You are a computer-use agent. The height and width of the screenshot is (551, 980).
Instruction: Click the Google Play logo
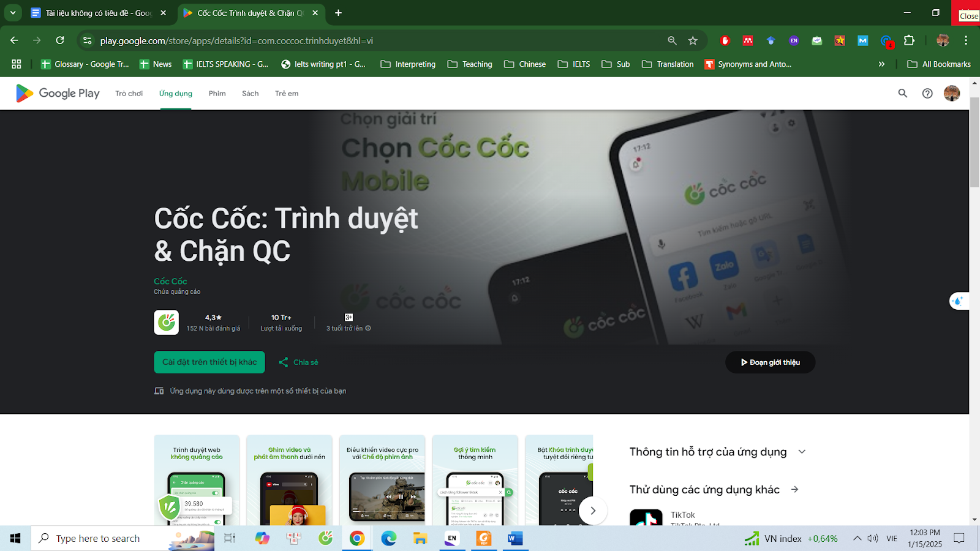58,93
